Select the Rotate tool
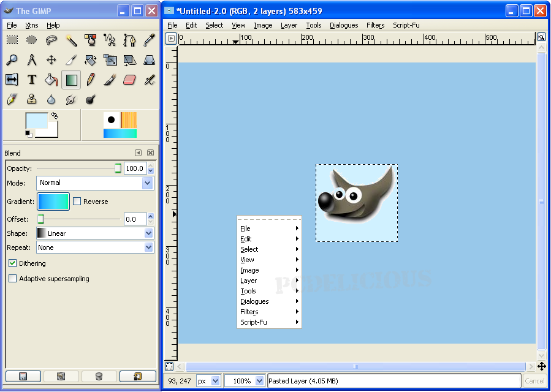This screenshot has height=392, width=551. point(91,59)
